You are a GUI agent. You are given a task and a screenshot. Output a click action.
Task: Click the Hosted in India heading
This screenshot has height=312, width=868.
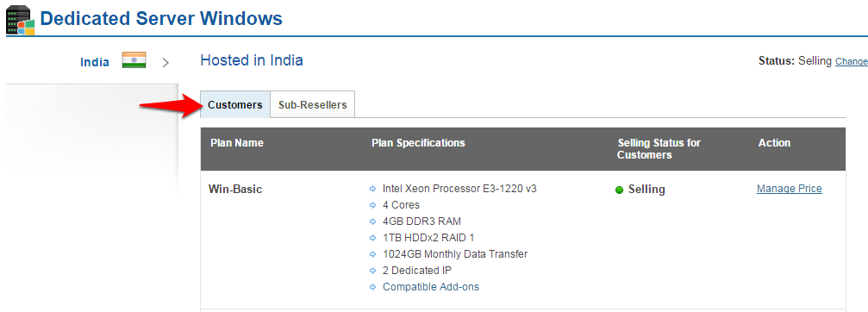coord(252,60)
